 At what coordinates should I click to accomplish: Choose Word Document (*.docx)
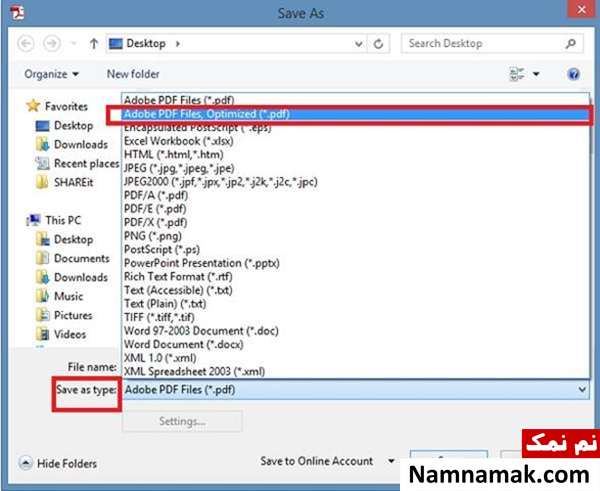click(x=355, y=344)
